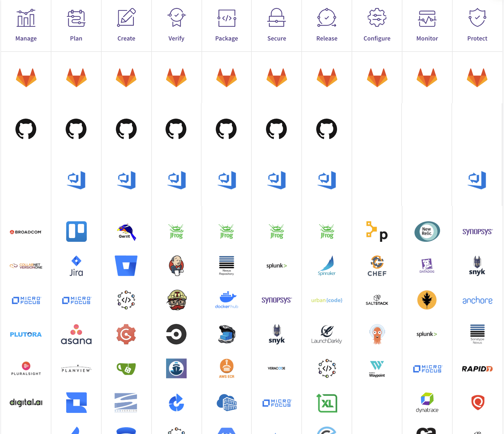Click the GitHub logo under Release
The height and width of the screenshot is (434, 504).
point(327,129)
